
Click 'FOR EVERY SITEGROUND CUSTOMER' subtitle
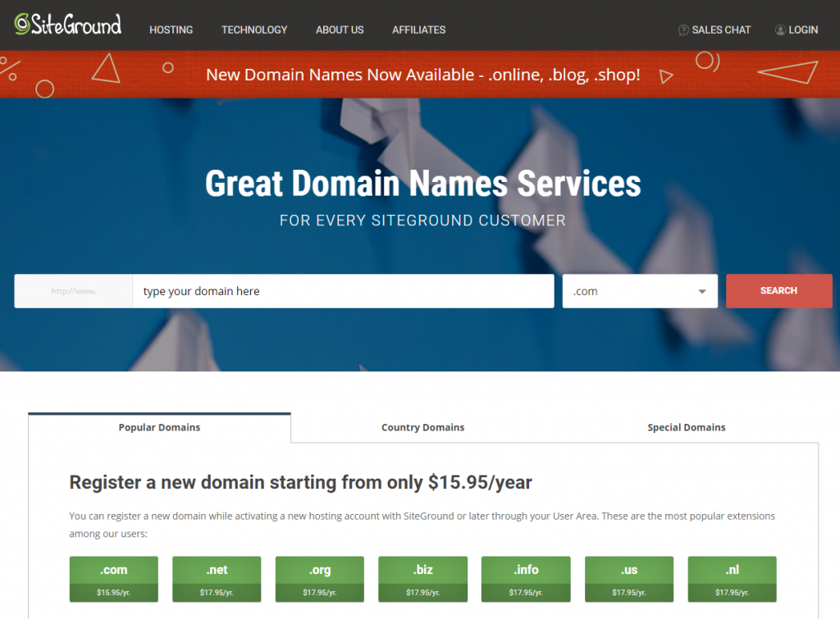422,221
